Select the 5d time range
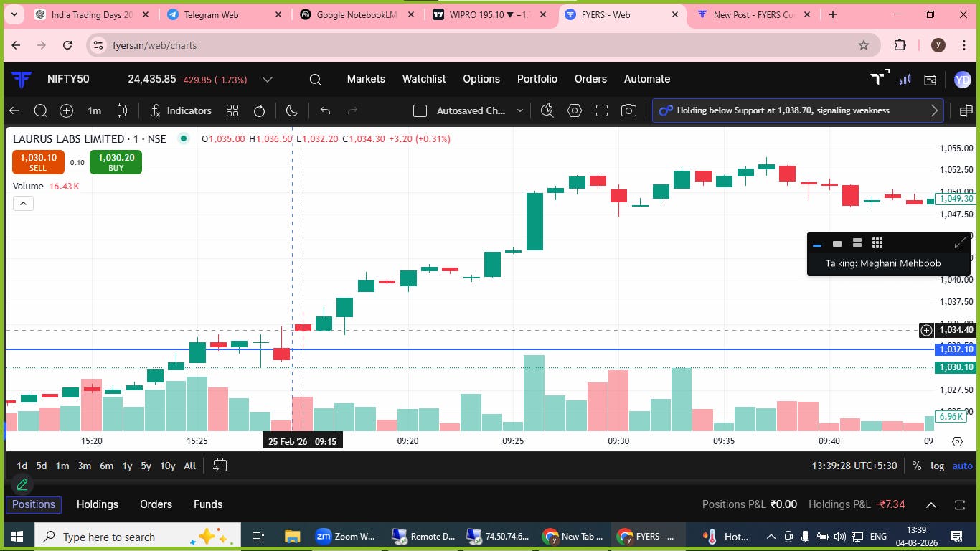Screen dimensions: 980x551 pos(42,466)
